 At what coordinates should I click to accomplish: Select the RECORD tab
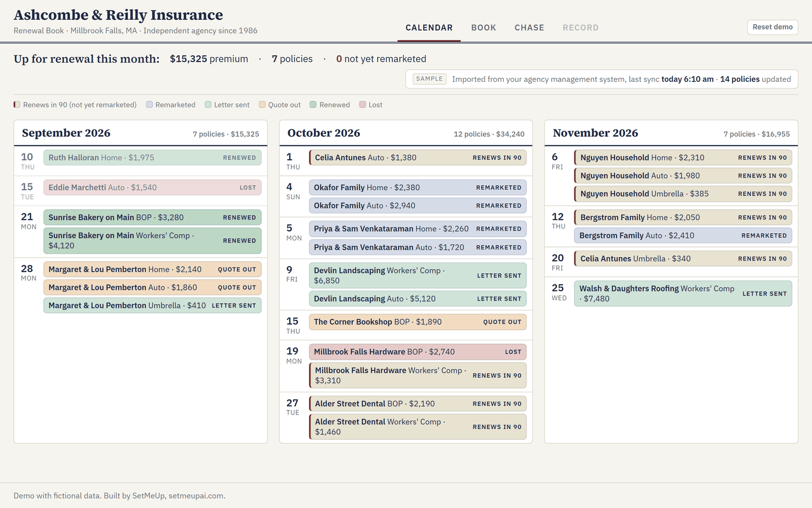[581, 28]
